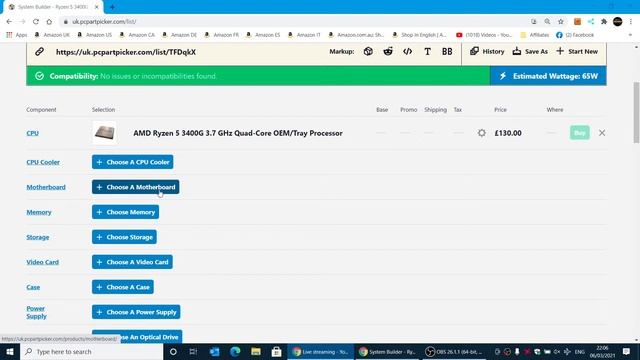Open the Windows notification center
Image resolution: width=640 pixels, height=360 pixels.
click(x=626, y=351)
